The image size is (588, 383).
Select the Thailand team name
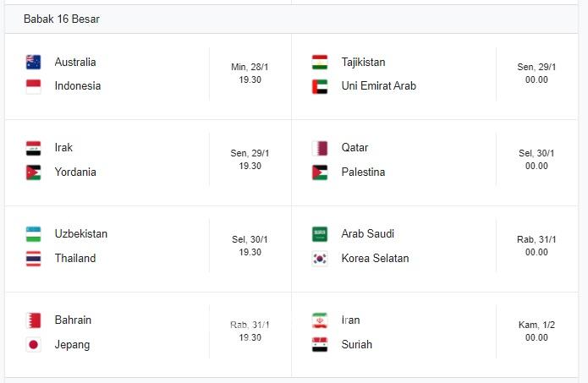click(x=75, y=259)
